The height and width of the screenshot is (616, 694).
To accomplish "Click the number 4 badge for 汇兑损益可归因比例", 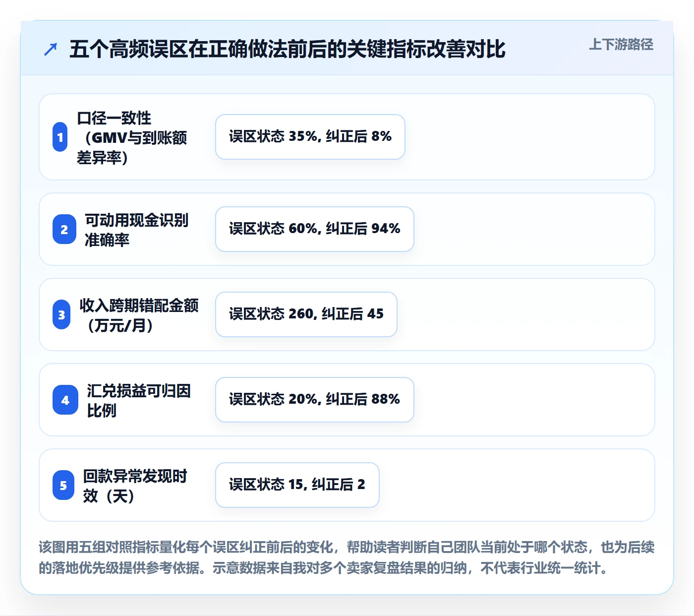I will pyautogui.click(x=65, y=400).
